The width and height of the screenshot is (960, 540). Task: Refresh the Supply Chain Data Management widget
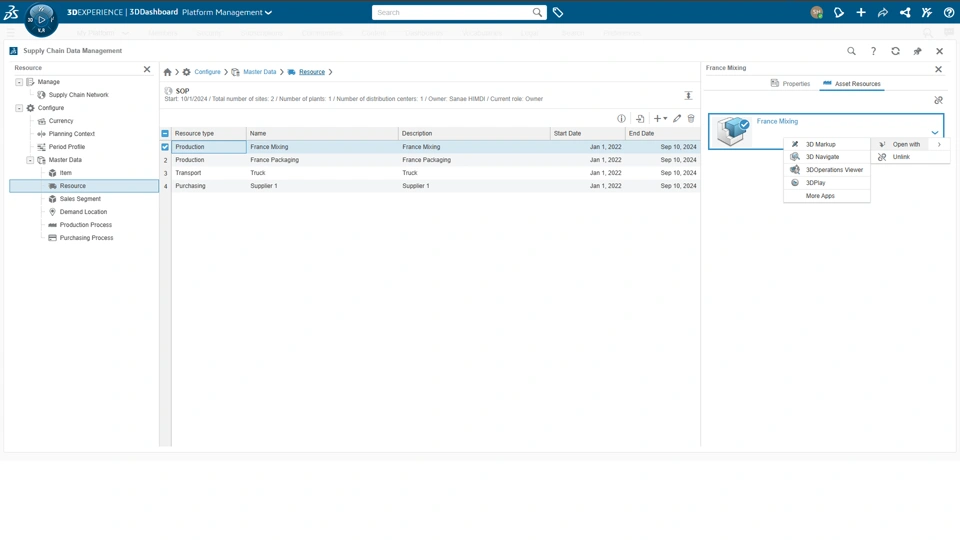[x=895, y=51]
